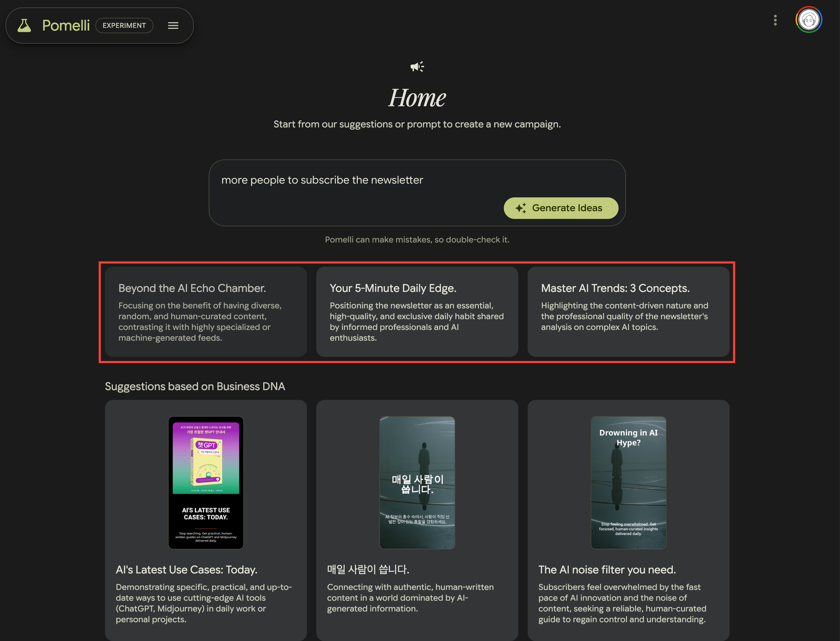Click Generate Ideas button

(x=561, y=208)
